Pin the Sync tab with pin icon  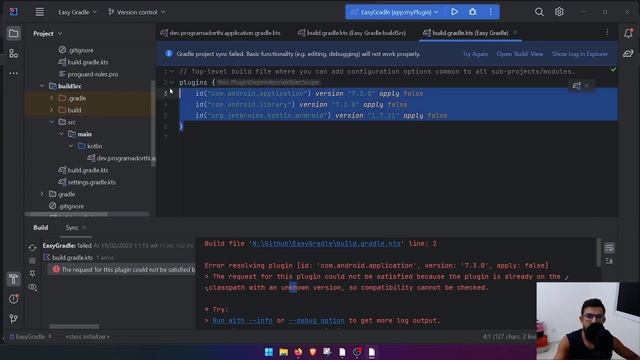tap(32, 273)
